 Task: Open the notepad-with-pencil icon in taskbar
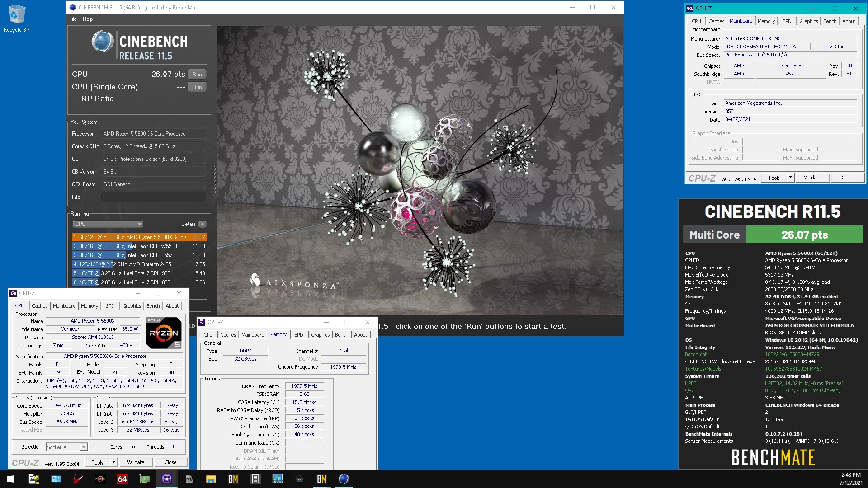pyautogui.click(x=34, y=479)
